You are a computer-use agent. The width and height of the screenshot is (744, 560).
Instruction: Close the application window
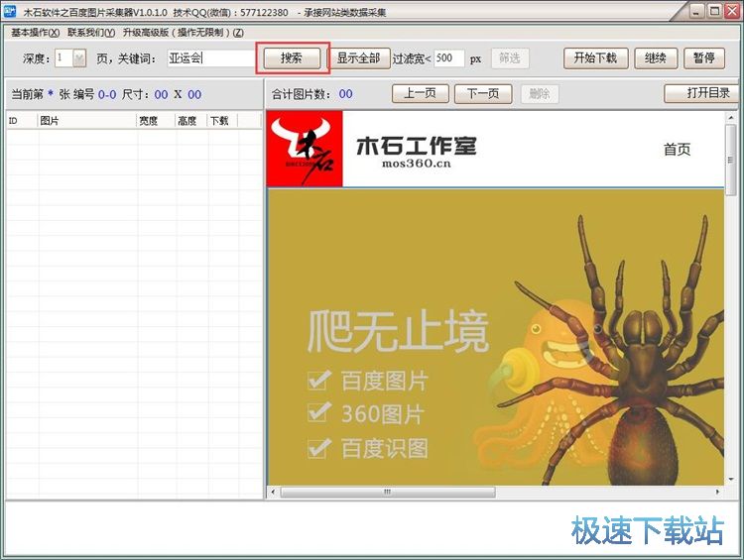coord(732,11)
